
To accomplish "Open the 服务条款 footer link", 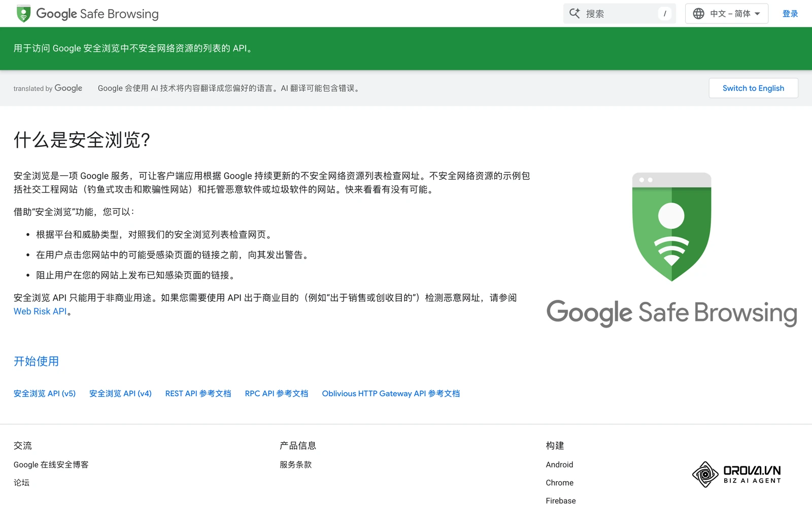I will tap(295, 465).
